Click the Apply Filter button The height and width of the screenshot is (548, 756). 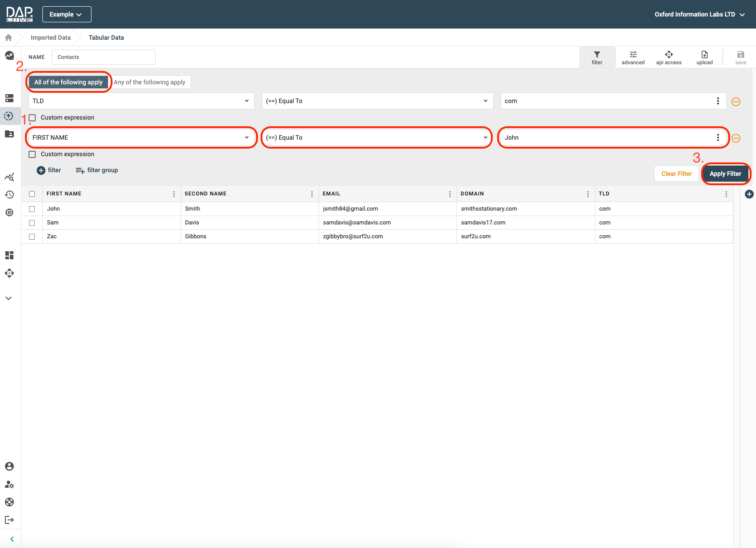click(725, 174)
